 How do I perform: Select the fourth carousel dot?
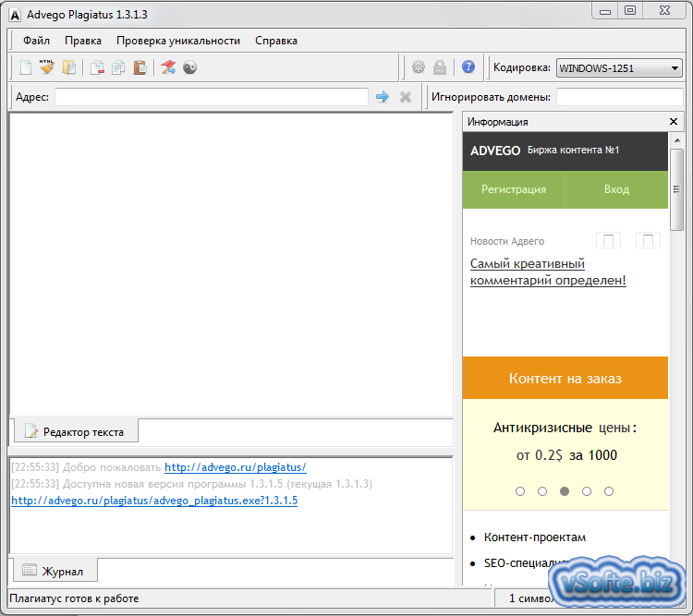587,491
